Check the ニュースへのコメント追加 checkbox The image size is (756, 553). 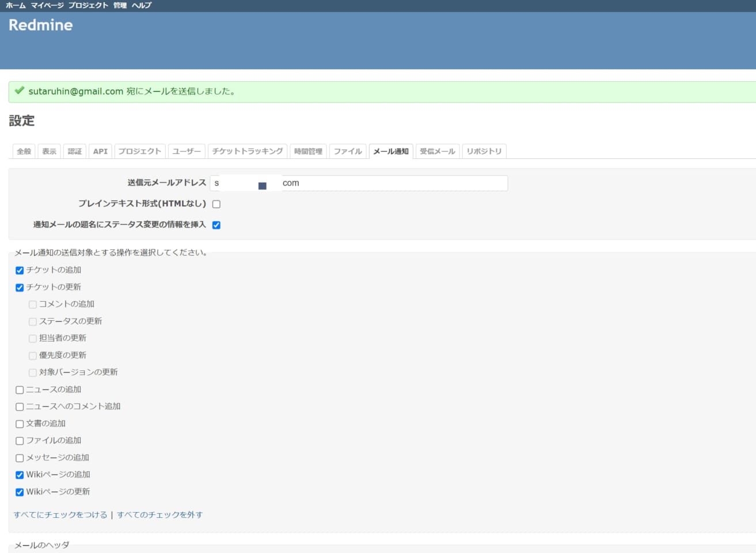pos(20,407)
